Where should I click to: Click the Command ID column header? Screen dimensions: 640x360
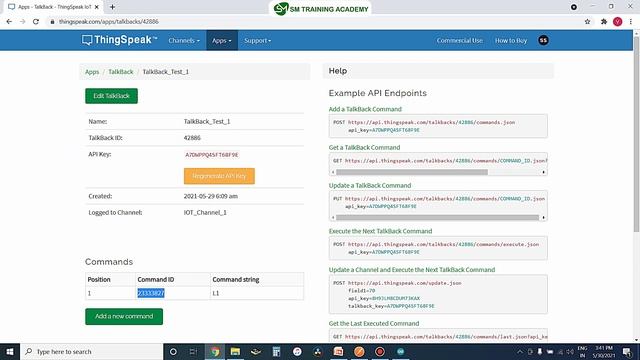(156, 280)
